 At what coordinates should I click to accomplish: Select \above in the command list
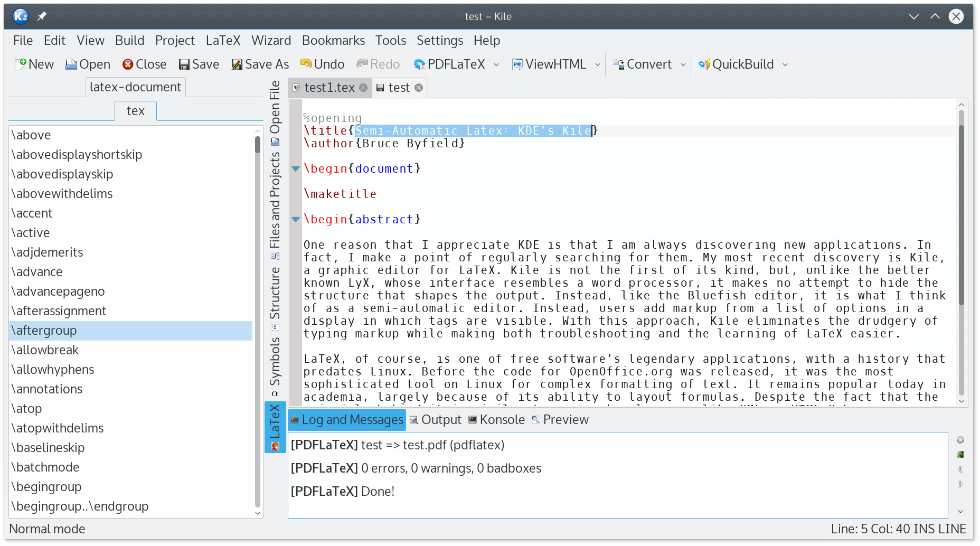click(131, 135)
